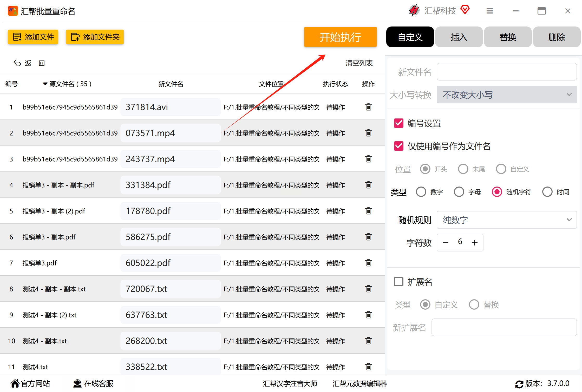Click the 在线客服 person icon
The image size is (582, 392).
[77, 383]
